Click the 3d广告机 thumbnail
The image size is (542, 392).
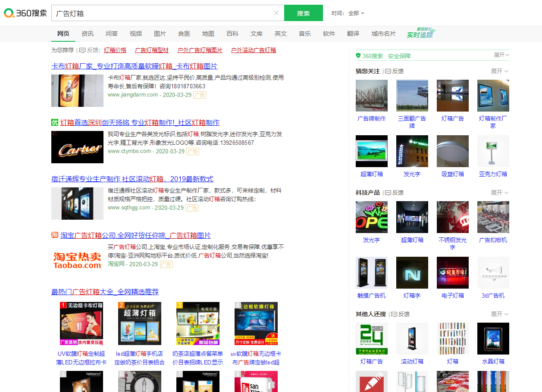pos(493,273)
